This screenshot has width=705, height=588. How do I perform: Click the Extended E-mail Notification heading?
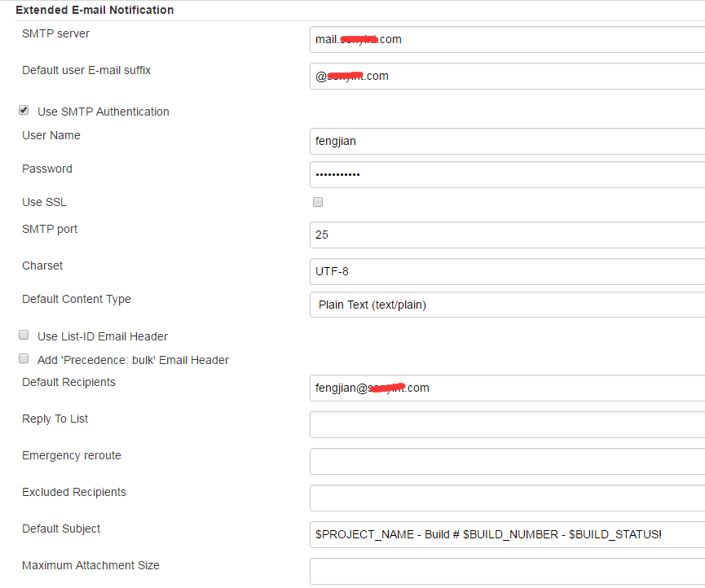tap(95, 10)
